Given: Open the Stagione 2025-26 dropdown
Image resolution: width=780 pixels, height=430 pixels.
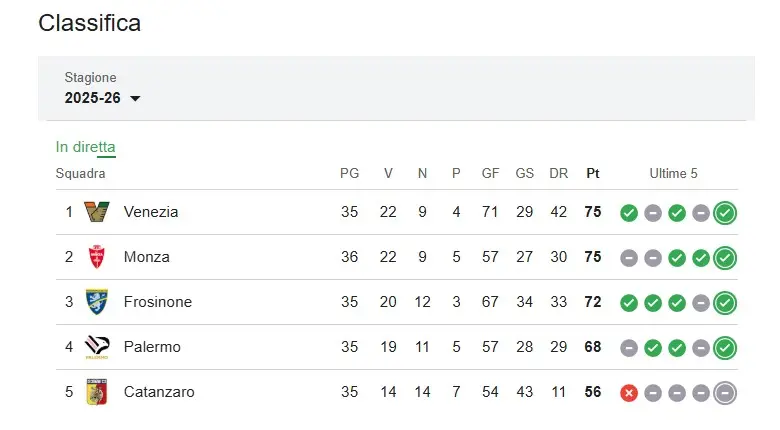Looking at the screenshot, I should point(102,98).
